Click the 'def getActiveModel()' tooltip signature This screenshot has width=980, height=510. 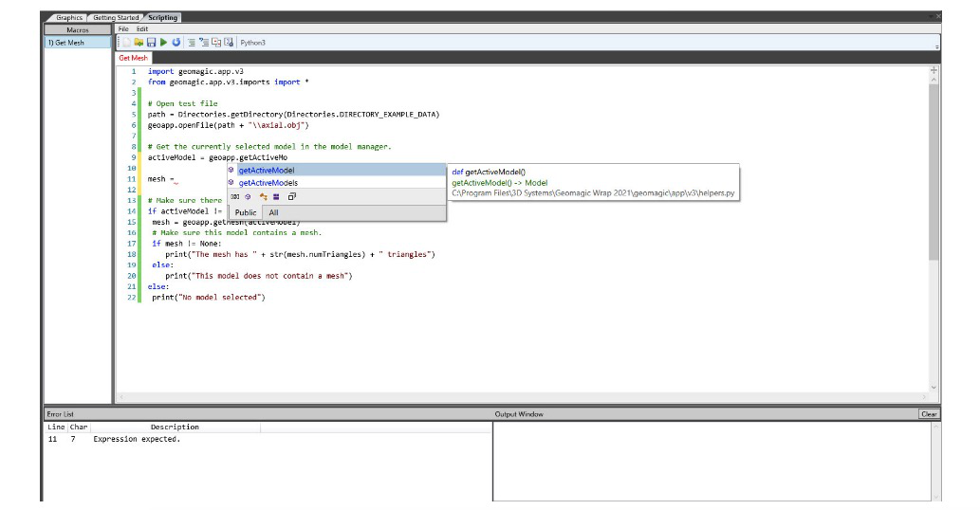click(x=489, y=172)
